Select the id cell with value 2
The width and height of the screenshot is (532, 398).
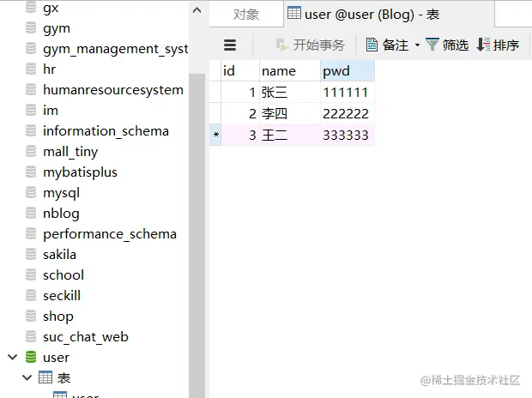(240, 113)
